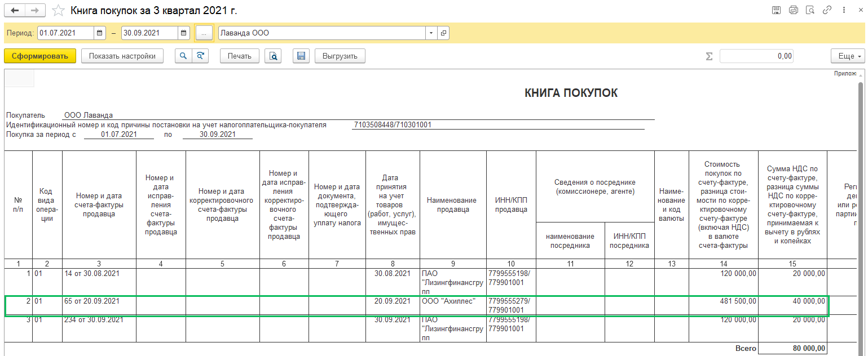The height and width of the screenshot is (356, 868).
Task: Expand the organization dropdown Лаванда ООО
Action: tap(431, 33)
